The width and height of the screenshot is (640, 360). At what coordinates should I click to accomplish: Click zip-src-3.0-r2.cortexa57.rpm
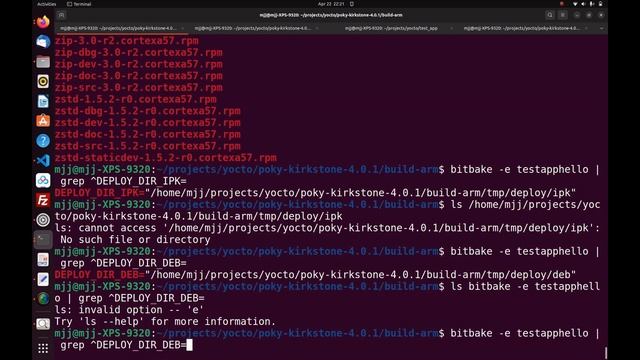[x=139, y=88]
